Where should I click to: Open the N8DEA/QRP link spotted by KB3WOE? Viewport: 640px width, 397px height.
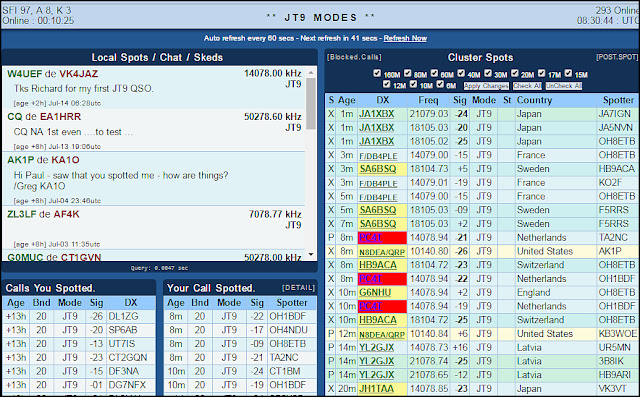(382, 334)
